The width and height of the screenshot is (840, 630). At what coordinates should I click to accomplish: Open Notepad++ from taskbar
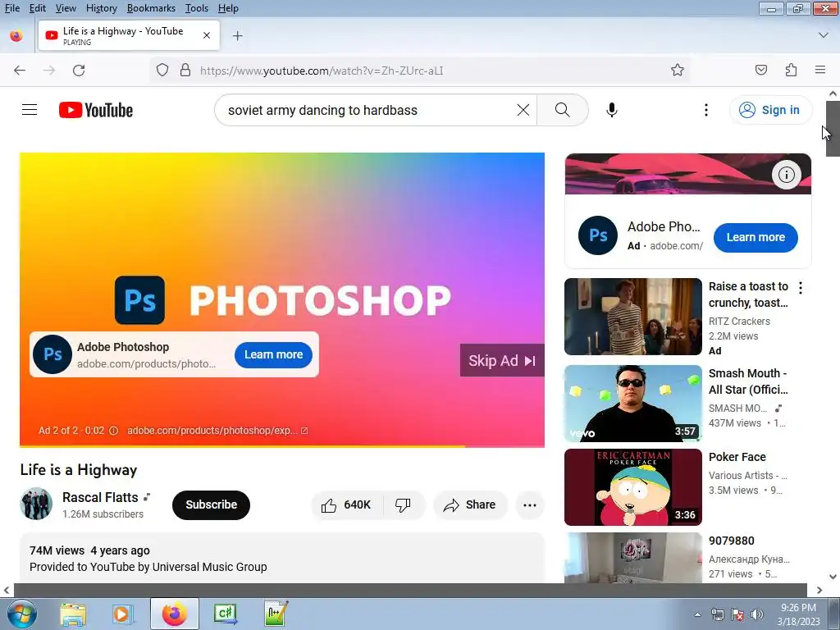click(276, 614)
